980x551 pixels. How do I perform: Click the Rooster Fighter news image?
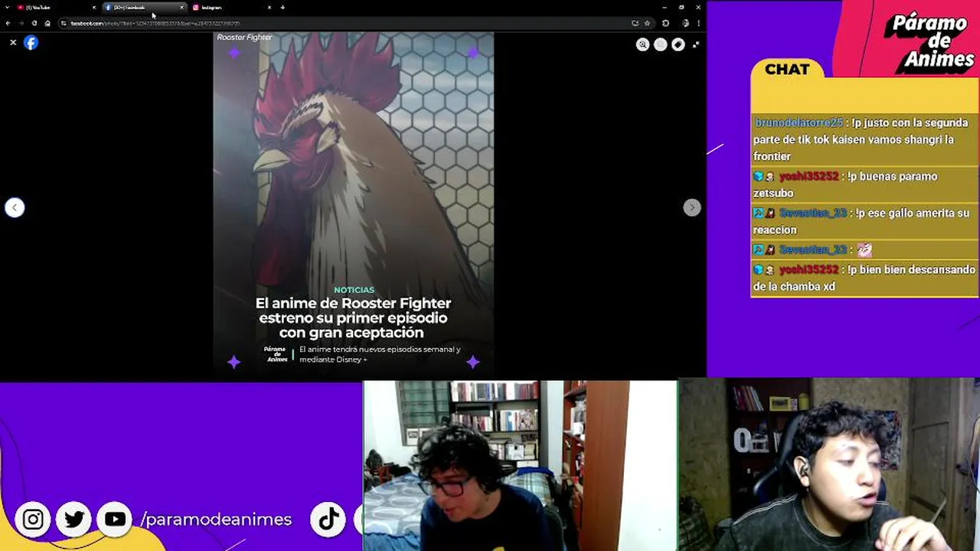coord(353,203)
